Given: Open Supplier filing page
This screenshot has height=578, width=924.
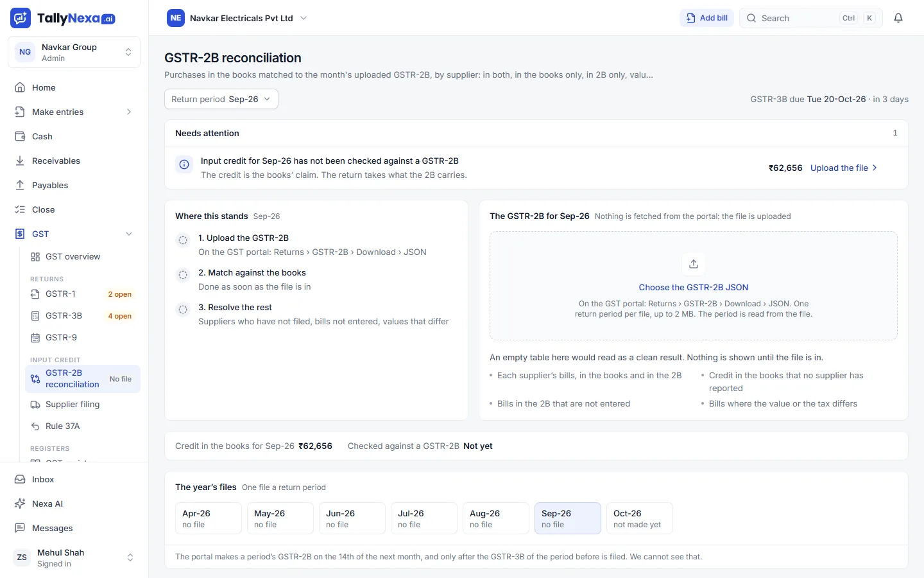Looking at the screenshot, I should (82, 404).
